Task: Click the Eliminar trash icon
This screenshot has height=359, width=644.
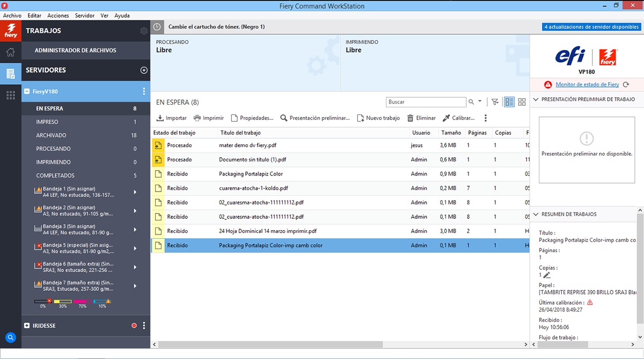Action: pos(411,118)
